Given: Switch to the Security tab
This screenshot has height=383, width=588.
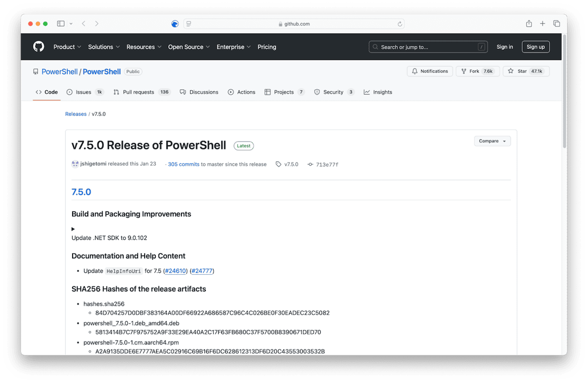Looking at the screenshot, I should pos(334,92).
